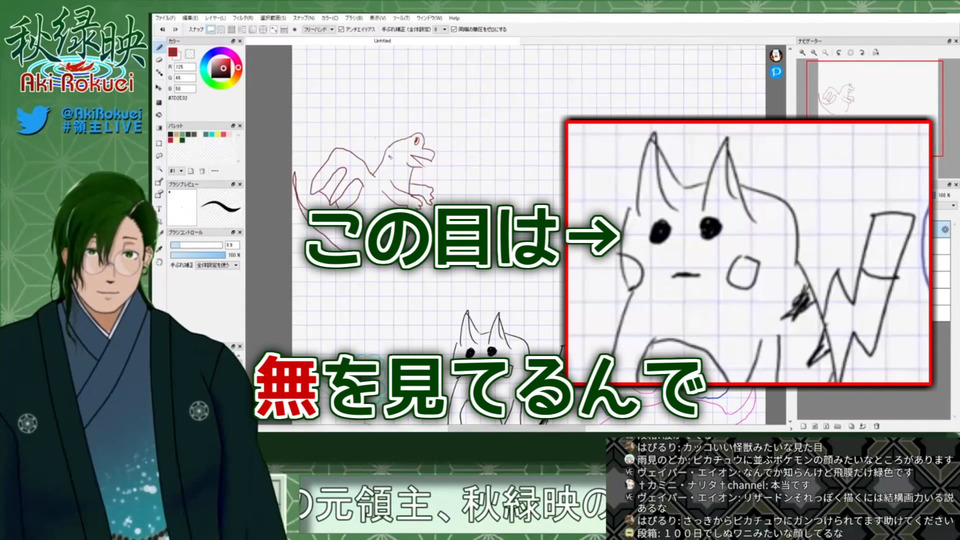
Task: Fit canvas to view in the Navigator
Action: coord(825,53)
